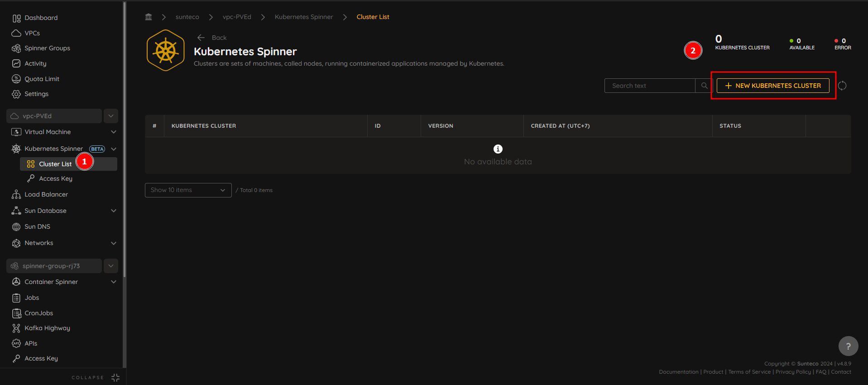This screenshot has width=868, height=385.
Task: Open Kafka Highway
Action: pos(41,328)
